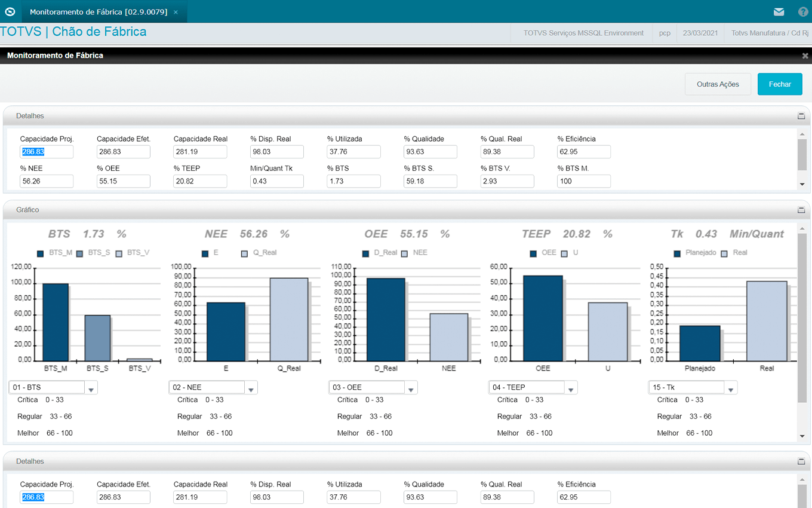Viewport: 812px width, 508px height.
Task: Collapse the top Detalhes section
Action: [x=801, y=116]
